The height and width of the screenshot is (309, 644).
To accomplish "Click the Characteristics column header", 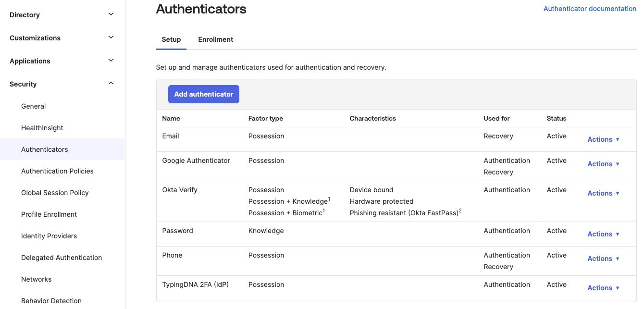I will [x=373, y=118].
